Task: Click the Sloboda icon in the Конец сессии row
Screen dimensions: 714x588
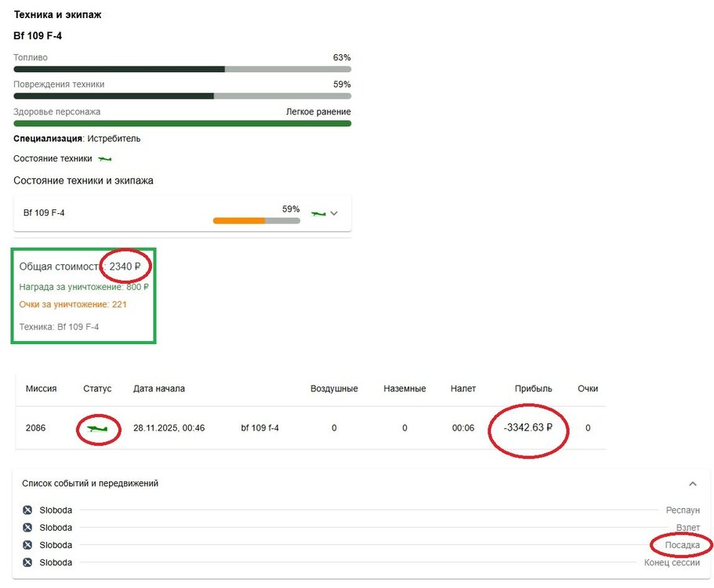Action: pyautogui.click(x=27, y=562)
